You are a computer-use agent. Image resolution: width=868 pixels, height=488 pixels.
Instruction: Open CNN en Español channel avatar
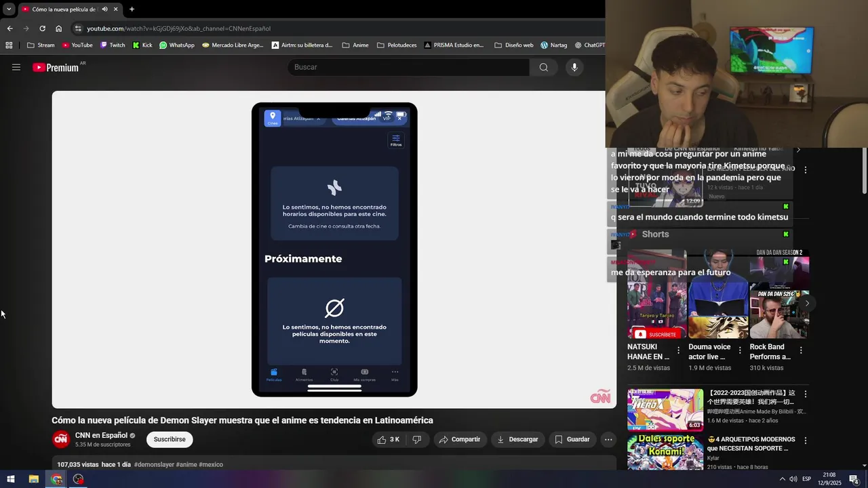coord(61,439)
